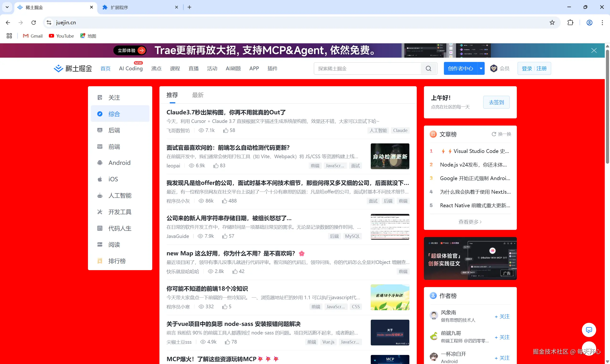Open the floating chat bubble icon
Screen dimensions: 610x364
[x=590, y=330]
